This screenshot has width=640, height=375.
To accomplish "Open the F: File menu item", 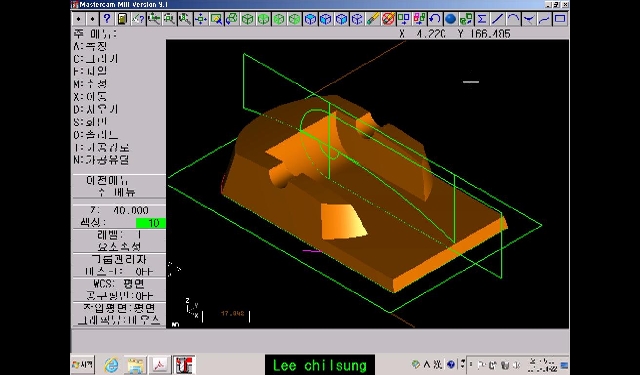I will click(x=91, y=71).
